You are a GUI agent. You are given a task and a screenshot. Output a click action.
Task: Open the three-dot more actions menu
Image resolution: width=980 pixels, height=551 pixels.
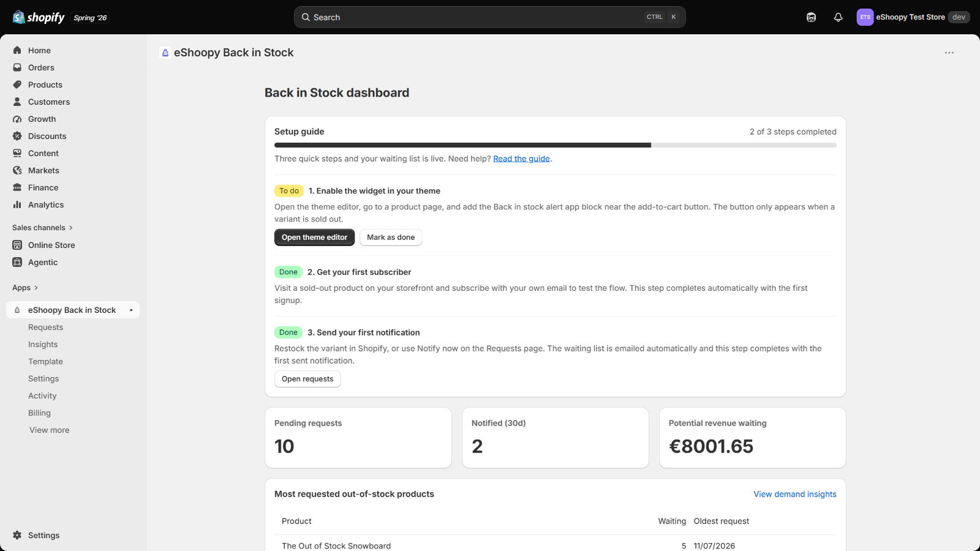click(949, 53)
